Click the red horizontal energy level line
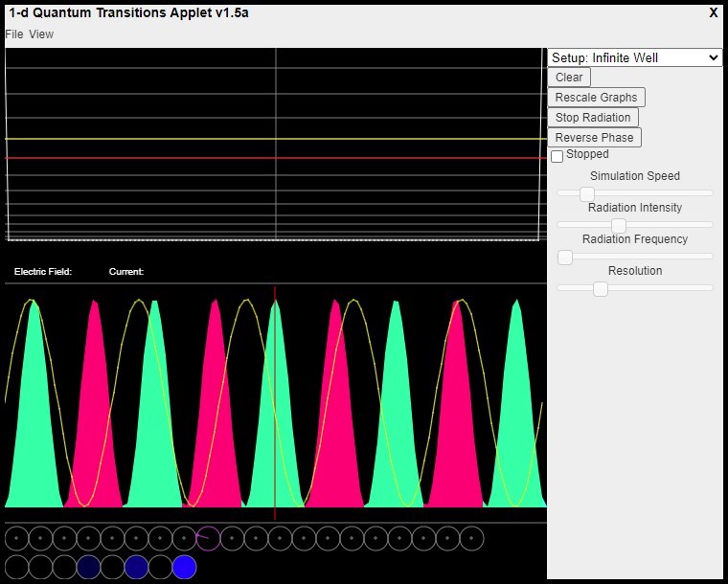Image resolution: width=728 pixels, height=584 pixels. (144, 158)
